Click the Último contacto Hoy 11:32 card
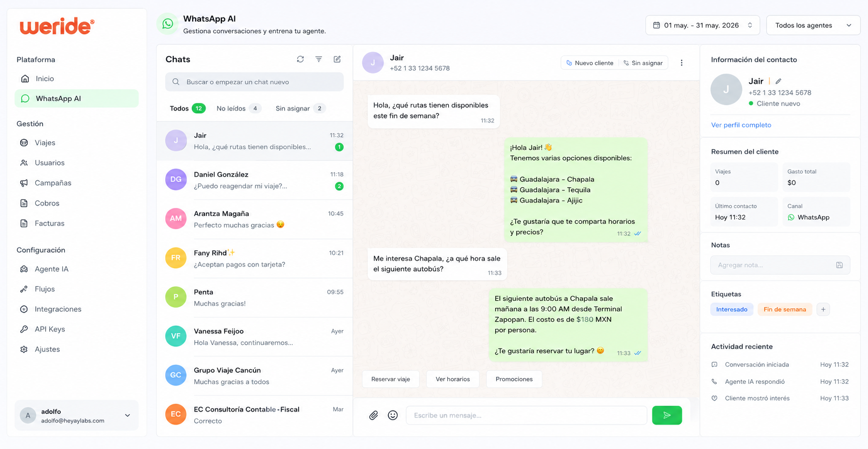This screenshot has height=449, width=868. pos(744,212)
